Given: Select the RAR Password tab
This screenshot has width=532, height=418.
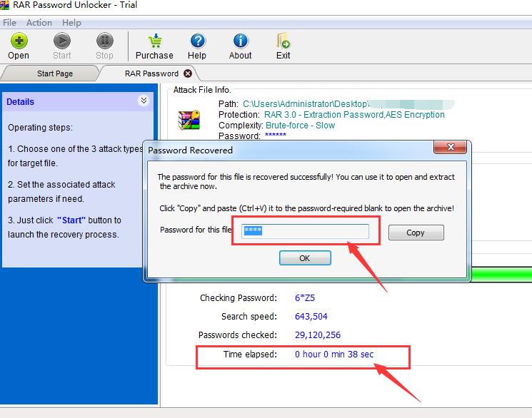Looking at the screenshot, I should click(x=151, y=73).
